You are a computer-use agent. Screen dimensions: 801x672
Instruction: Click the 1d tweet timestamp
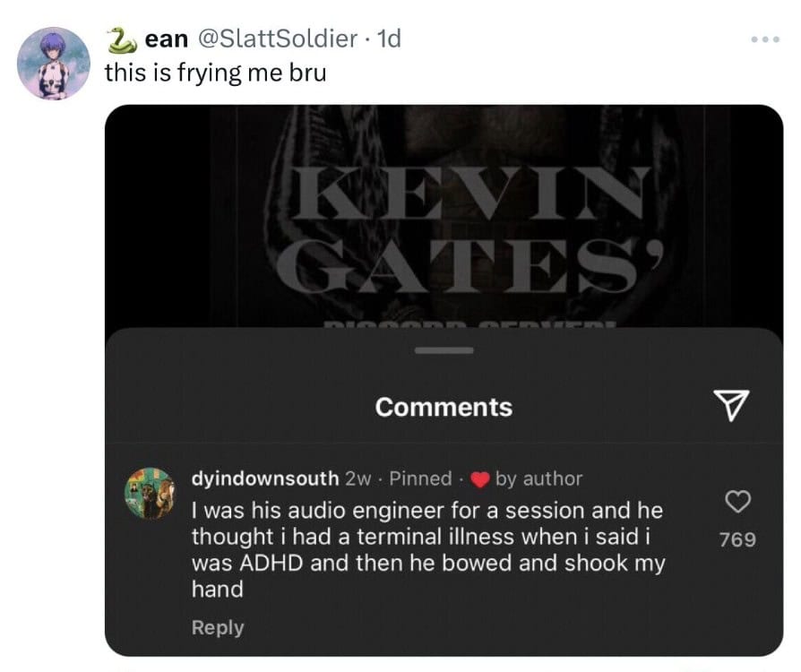[x=390, y=39]
